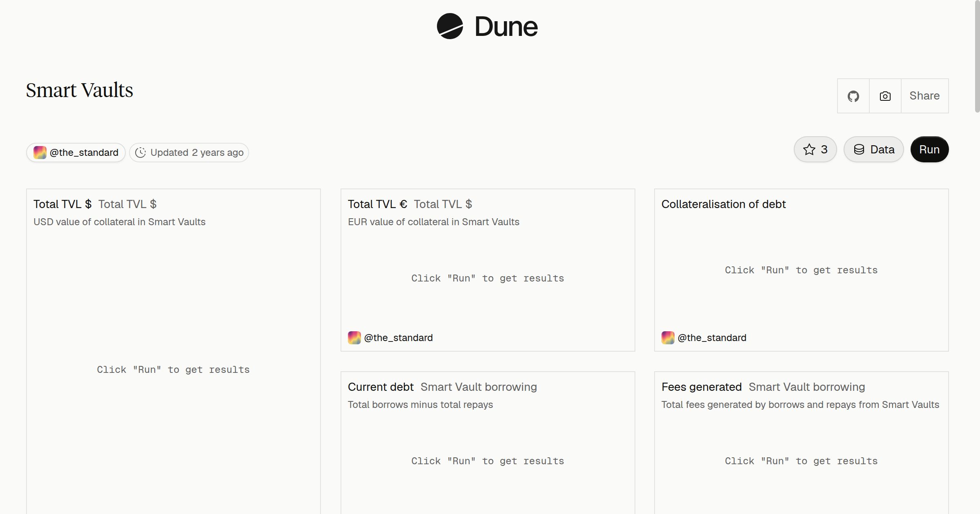Star the Smart Vaults dashboard
Screen dimensions: 980x514
(815, 149)
